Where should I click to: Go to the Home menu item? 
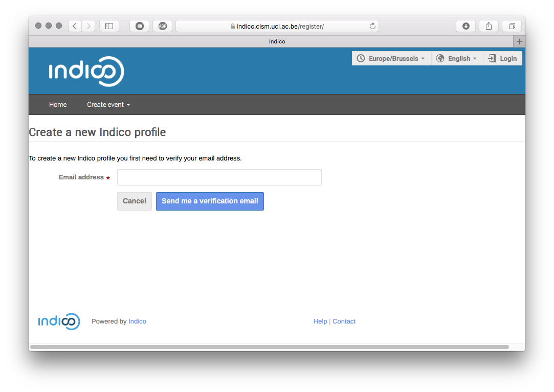click(58, 105)
